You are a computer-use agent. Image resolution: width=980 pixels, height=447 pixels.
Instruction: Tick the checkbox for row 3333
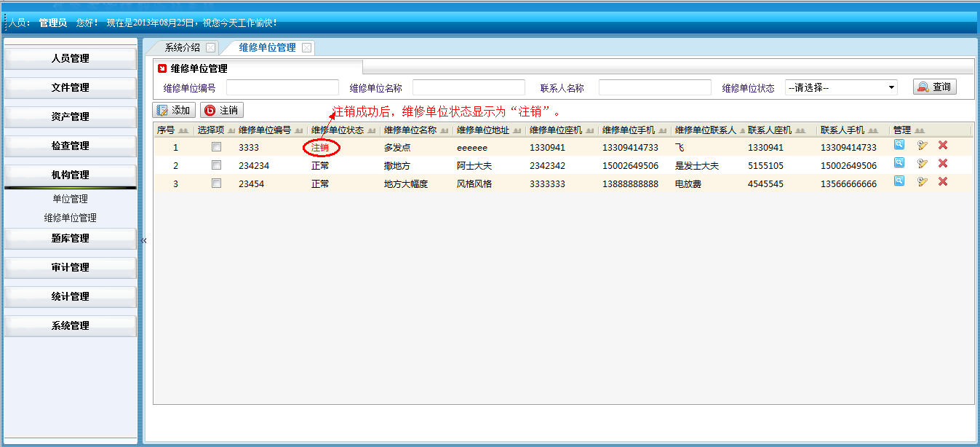(216, 147)
